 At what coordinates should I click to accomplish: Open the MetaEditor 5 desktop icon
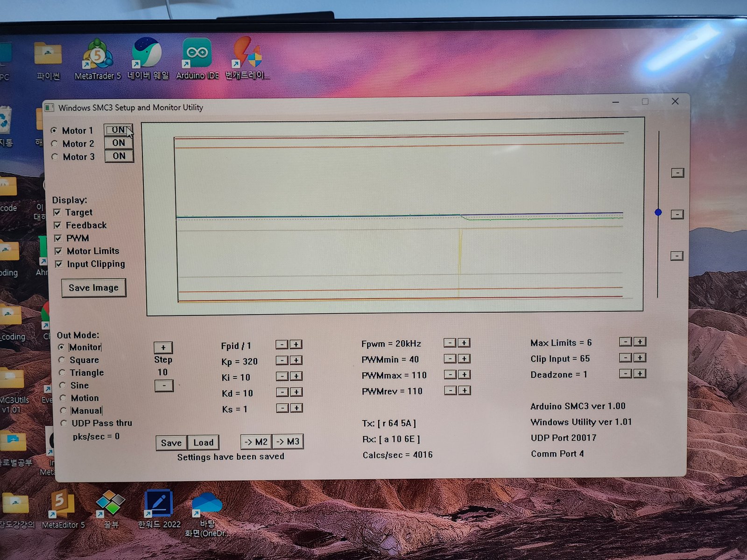click(63, 505)
